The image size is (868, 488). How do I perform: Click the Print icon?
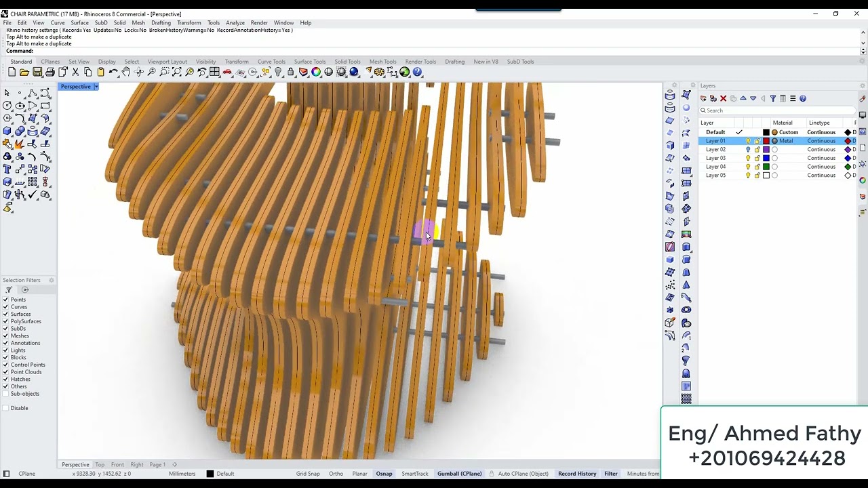tap(50, 72)
